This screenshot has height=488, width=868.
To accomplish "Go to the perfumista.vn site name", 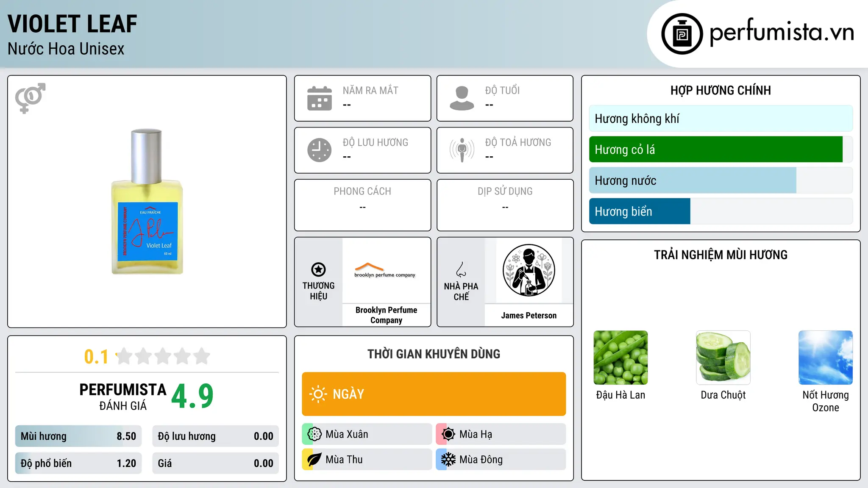I will pyautogui.click(x=782, y=32).
